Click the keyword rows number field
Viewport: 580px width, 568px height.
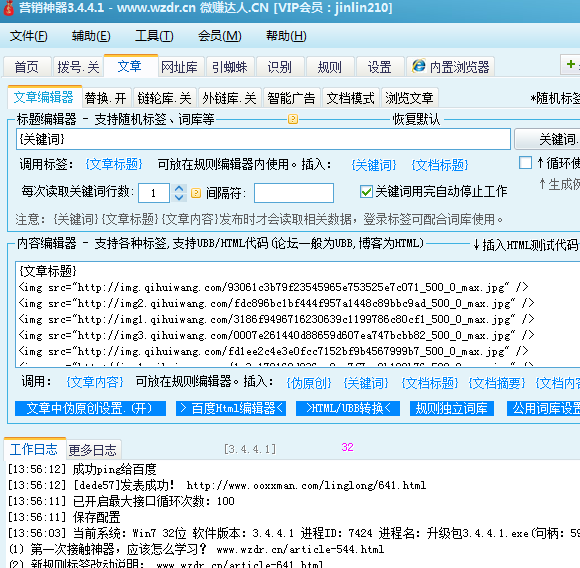click(x=154, y=193)
